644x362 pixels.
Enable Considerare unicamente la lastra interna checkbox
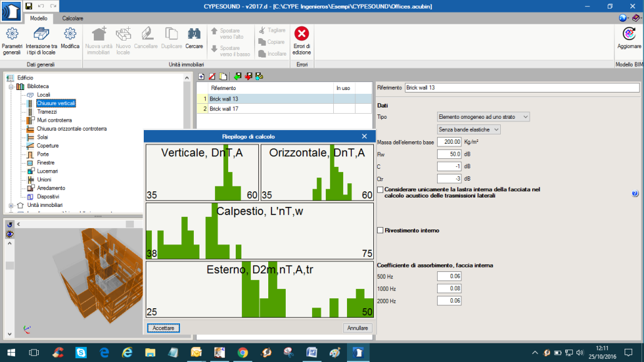[380, 190]
